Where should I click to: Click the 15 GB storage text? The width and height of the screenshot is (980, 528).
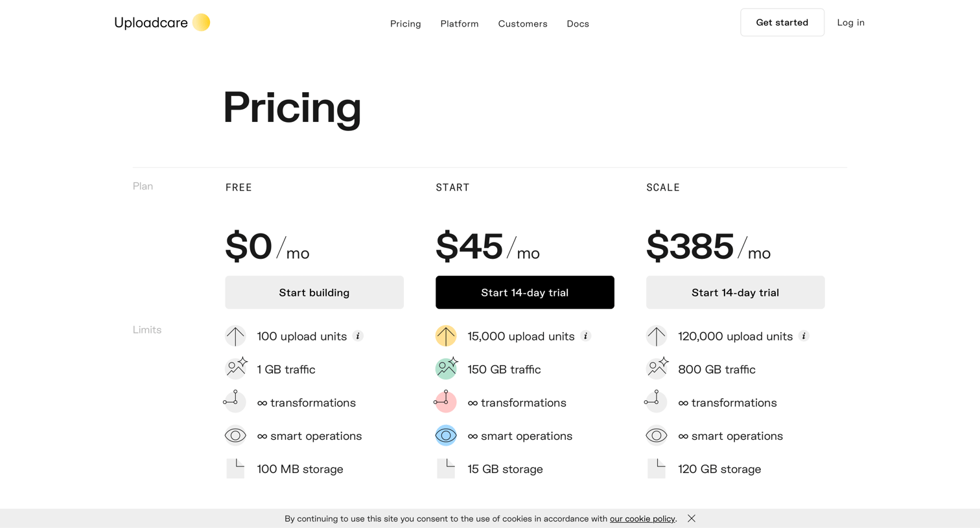505,469
